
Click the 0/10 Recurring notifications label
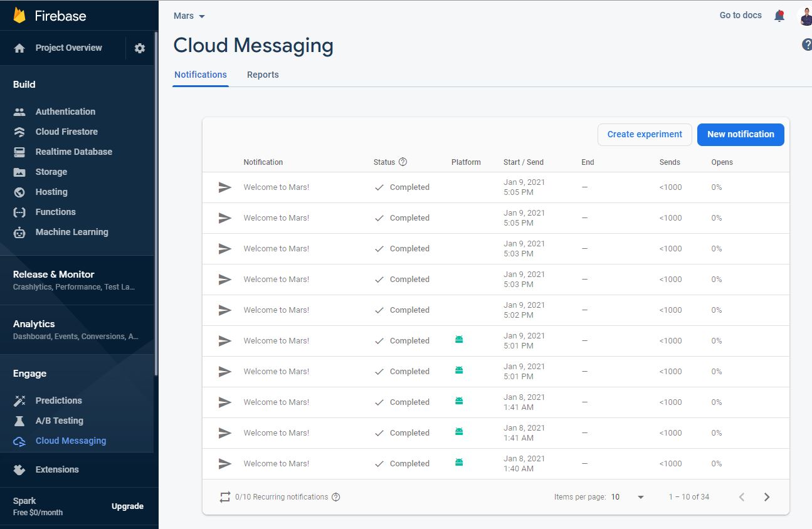click(x=282, y=497)
